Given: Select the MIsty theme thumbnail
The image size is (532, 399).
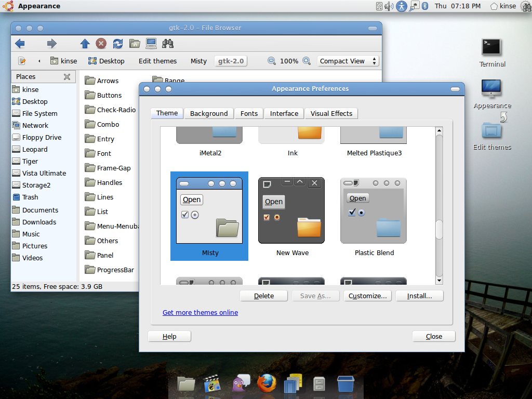Looking at the screenshot, I should pos(209,216).
